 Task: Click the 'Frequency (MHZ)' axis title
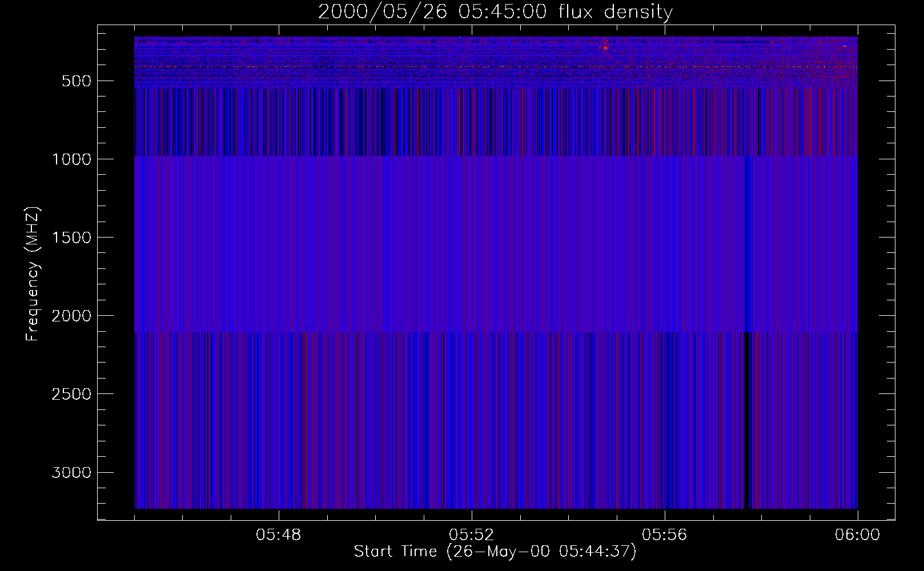coord(33,274)
